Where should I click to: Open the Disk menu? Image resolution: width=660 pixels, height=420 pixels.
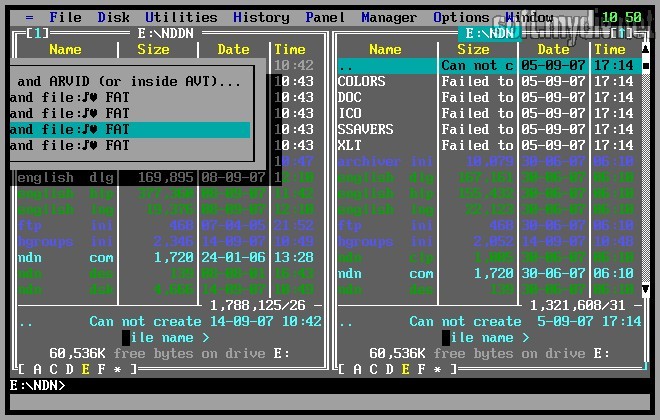click(x=113, y=17)
